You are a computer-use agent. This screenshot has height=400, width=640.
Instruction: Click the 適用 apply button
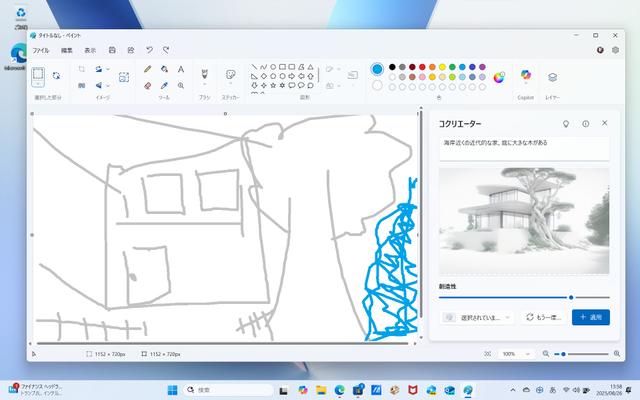click(x=590, y=317)
